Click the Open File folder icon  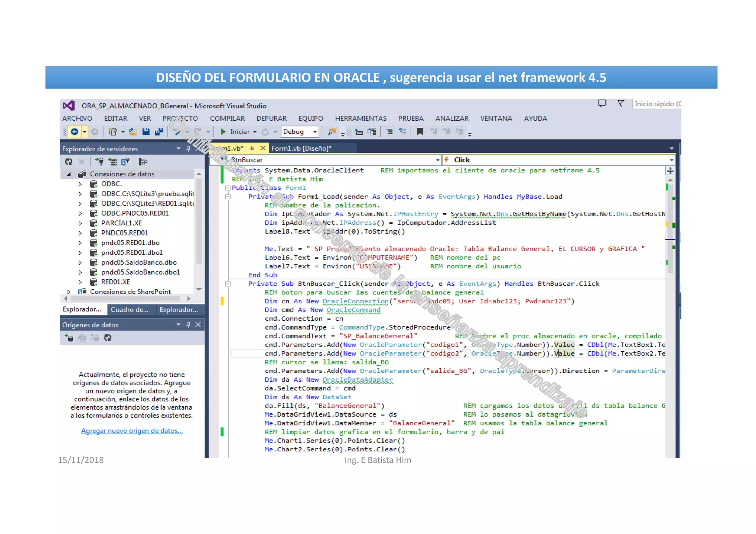(x=133, y=132)
